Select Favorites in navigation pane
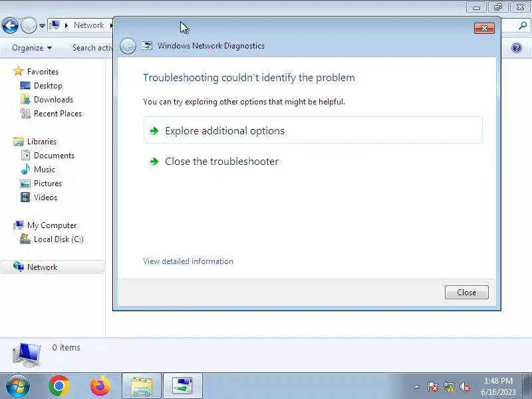Screen dimensions: 532x399 (x=43, y=72)
